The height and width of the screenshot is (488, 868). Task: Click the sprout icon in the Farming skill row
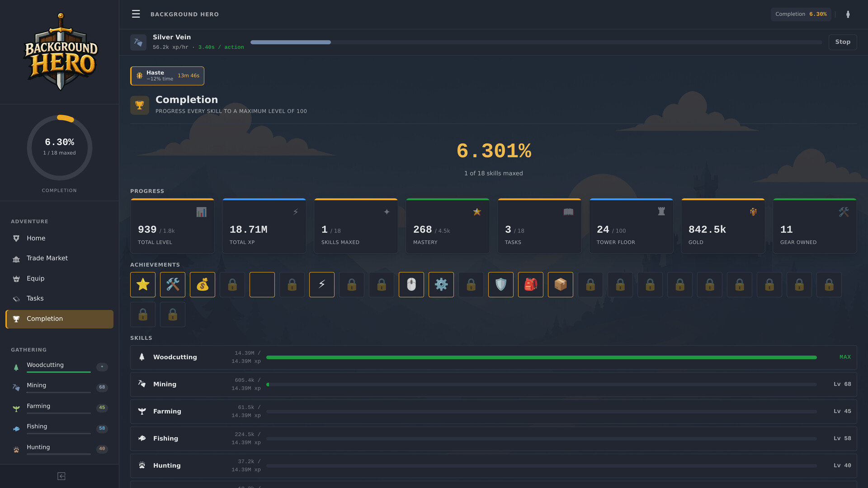[x=142, y=411]
